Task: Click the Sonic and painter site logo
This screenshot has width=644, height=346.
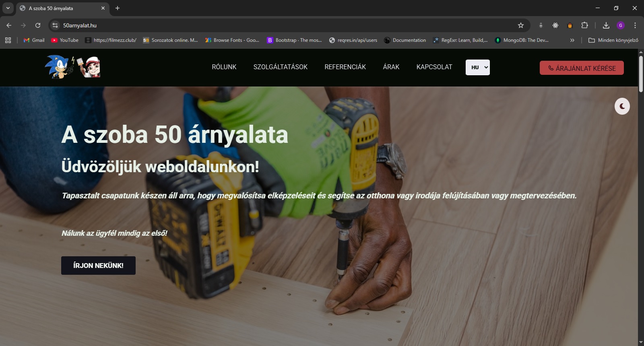Action: coord(72,67)
